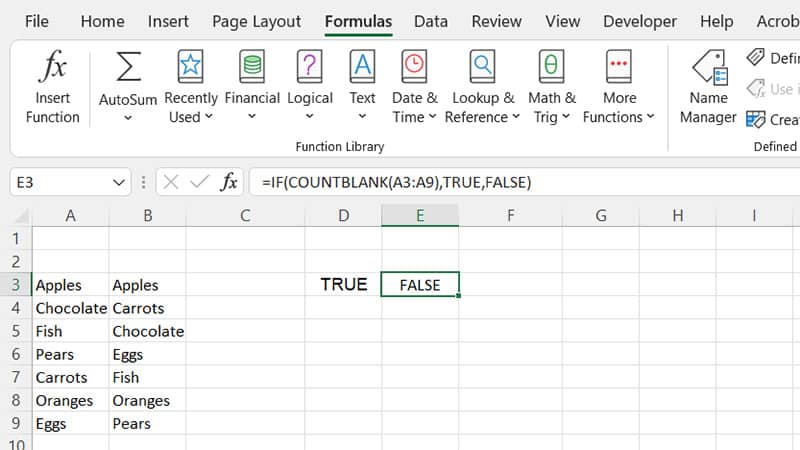The height and width of the screenshot is (450, 800).
Task: Select cell B6 containing Eggs
Action: point(147,354)
